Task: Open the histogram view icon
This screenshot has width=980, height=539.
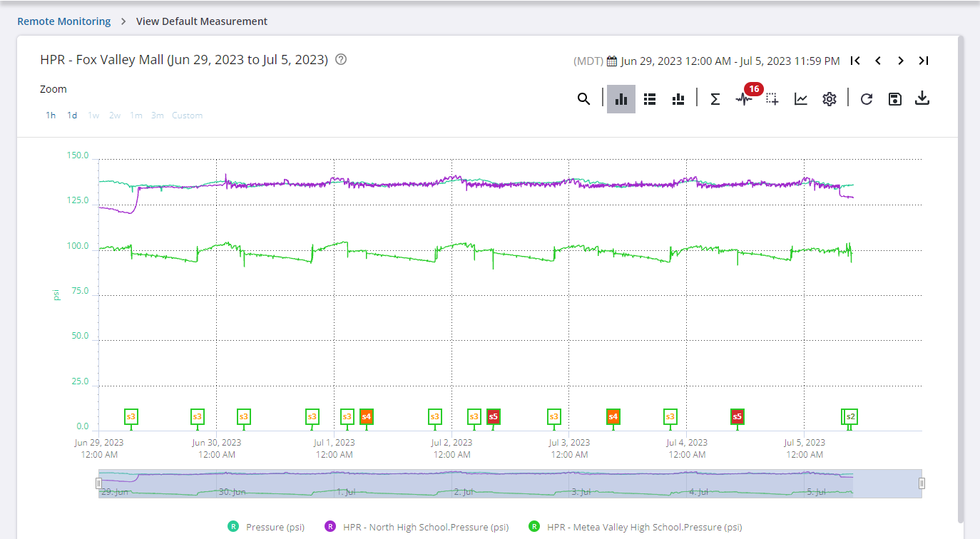Action: tap(678, 99)
